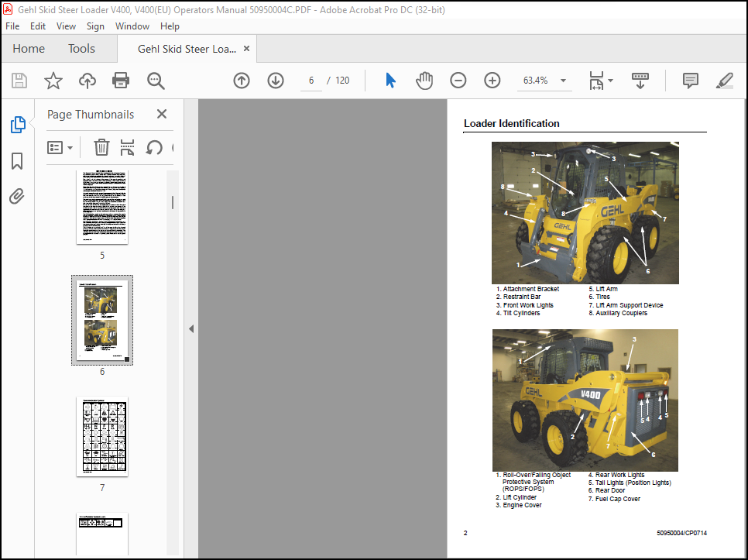Select the page 6 thumbnail
Screen dimensions: 748x560
(102, 320)
